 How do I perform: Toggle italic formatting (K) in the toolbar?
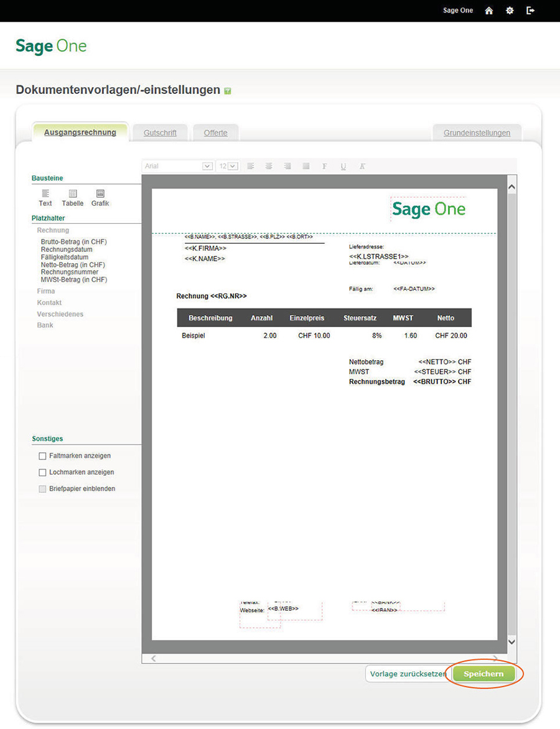362,166
